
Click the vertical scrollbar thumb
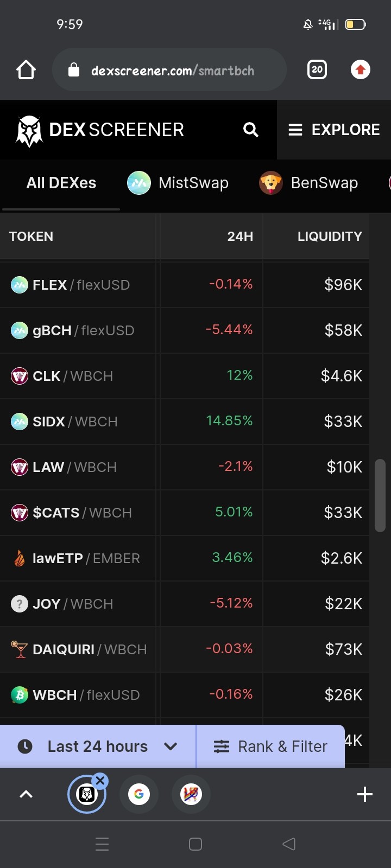click(380, 495)
